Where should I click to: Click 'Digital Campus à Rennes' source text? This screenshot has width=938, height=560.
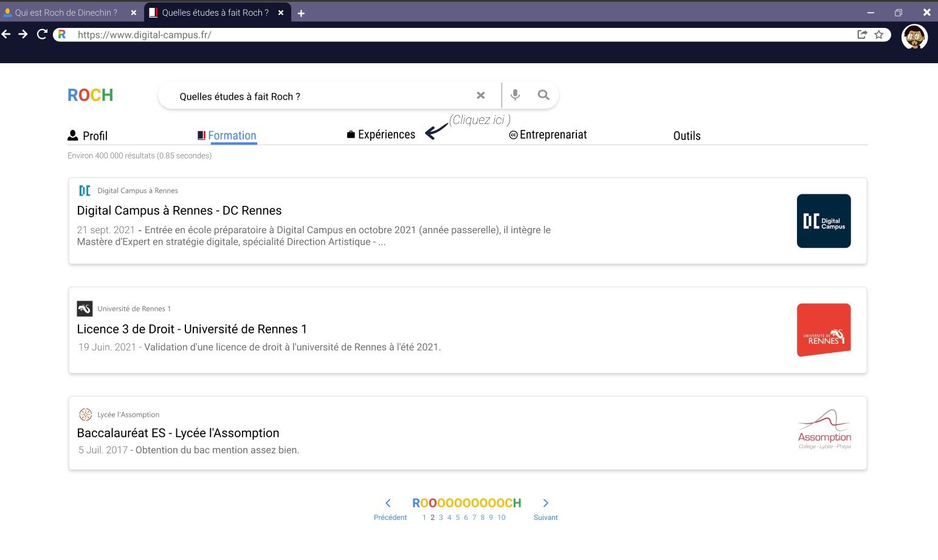click(137, 191)
